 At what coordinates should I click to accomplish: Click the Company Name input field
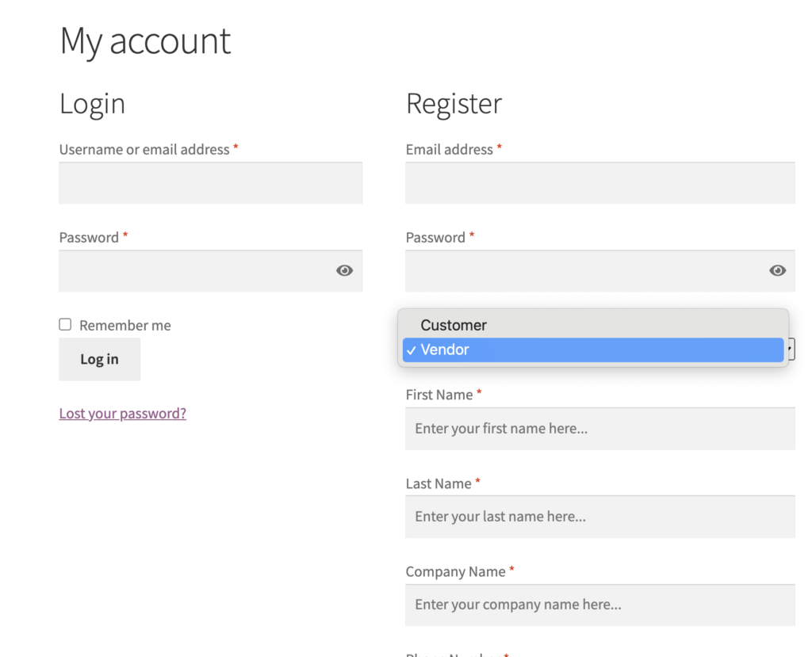click(x=600, y=605)
